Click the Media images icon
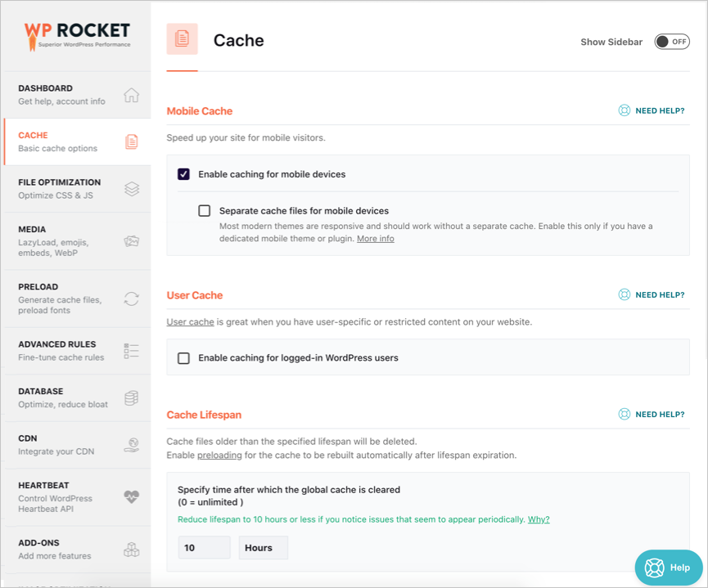Screen dimensions: 708x588 131,241
